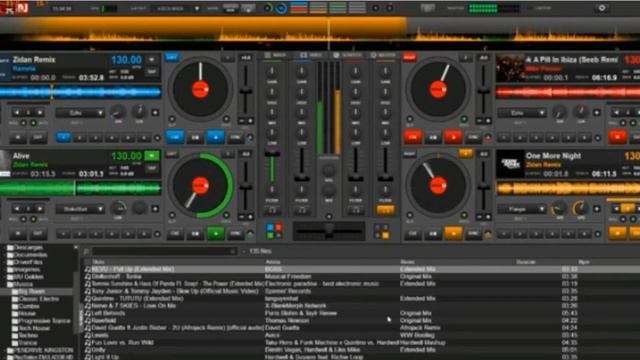Play the Pill In Ibiza deck with red play button
Screen dimensions: 640x360
(x=453, y=137)
